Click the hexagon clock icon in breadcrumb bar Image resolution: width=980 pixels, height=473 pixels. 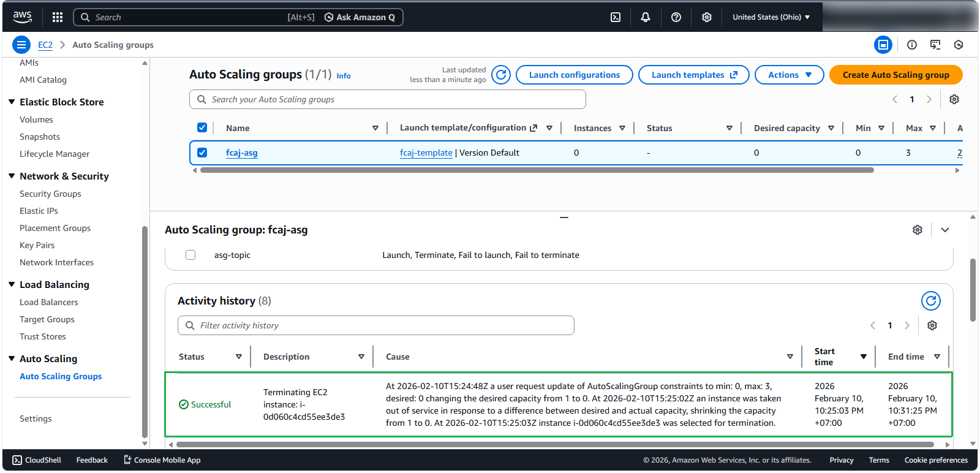[x=959, y=45]
